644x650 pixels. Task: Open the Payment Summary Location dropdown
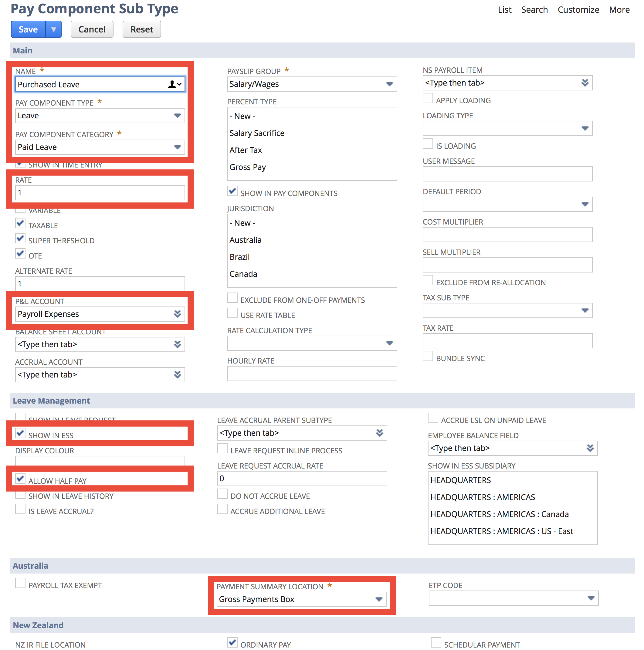pos(379,599)
